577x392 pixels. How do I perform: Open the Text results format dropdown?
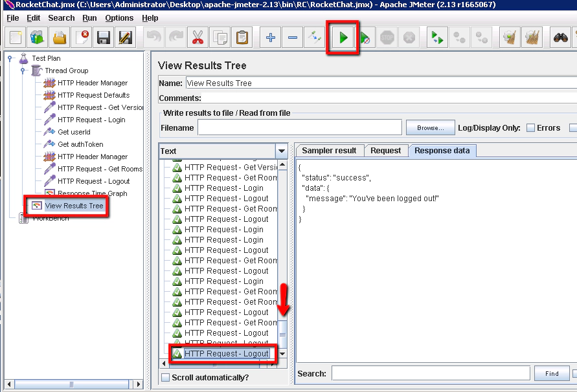tap(281, 151)
